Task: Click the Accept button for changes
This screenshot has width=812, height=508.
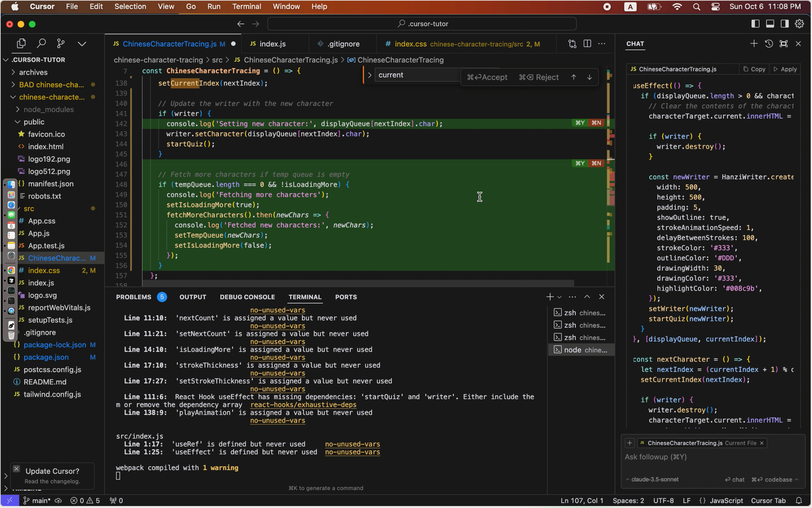Action: [x=487, y=77]
